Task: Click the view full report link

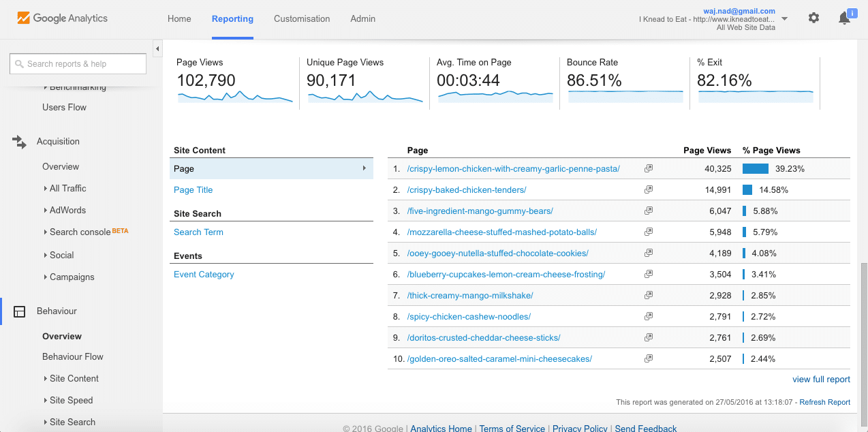Action: click(821, 379)
